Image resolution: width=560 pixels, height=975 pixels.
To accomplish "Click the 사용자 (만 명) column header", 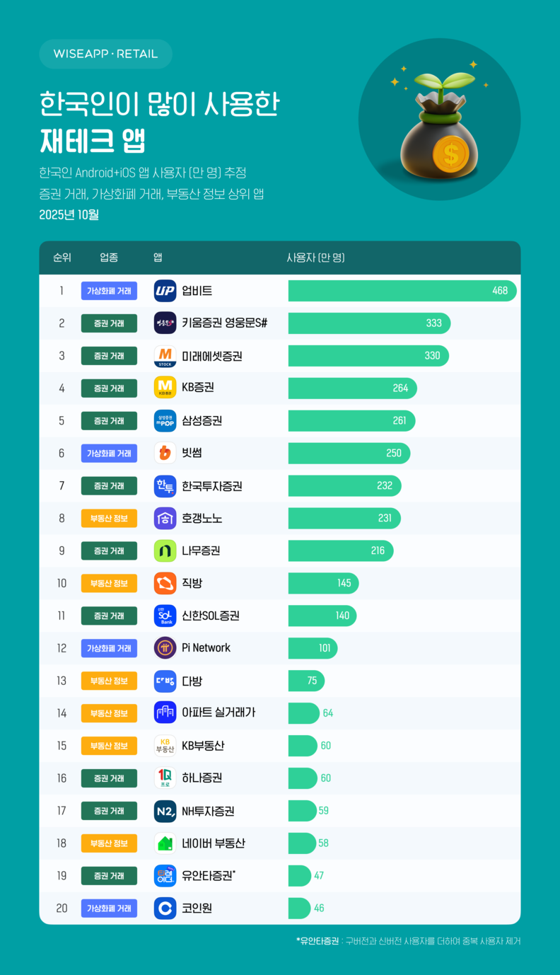I will [315, 258].
